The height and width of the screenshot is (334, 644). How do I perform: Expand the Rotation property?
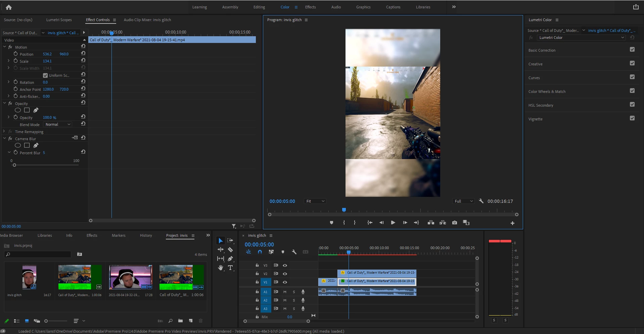pyautogui.click(x=8, y=82)
